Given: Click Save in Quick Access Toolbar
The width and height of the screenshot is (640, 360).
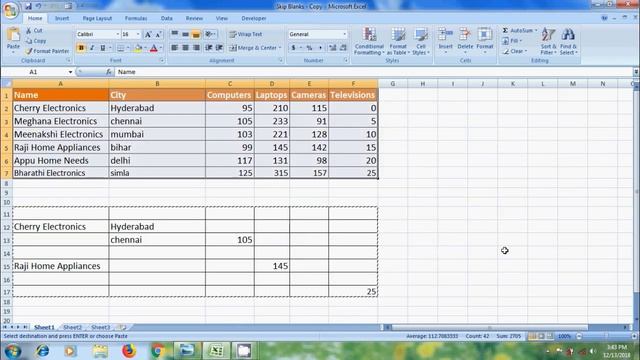Looking at the screenshot, I should pos(28,6).
